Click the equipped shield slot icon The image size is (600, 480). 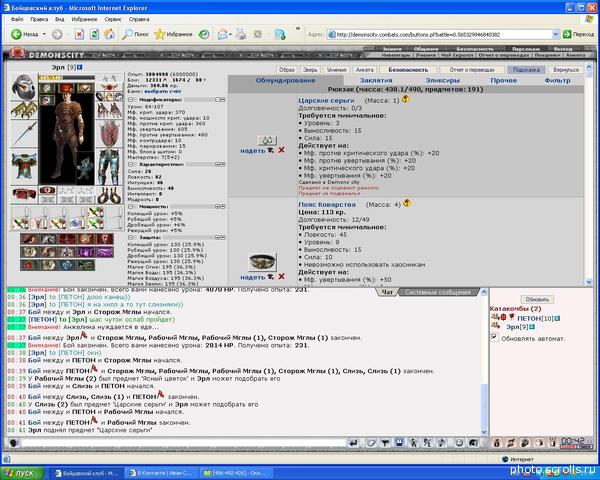click(110, 134)
